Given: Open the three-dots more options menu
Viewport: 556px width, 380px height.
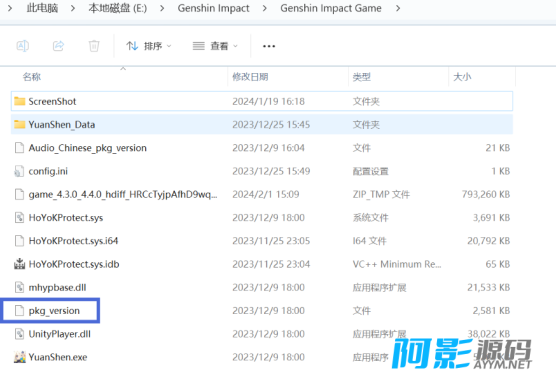Looking at the screenshot, I should click(x=269, y=46).
